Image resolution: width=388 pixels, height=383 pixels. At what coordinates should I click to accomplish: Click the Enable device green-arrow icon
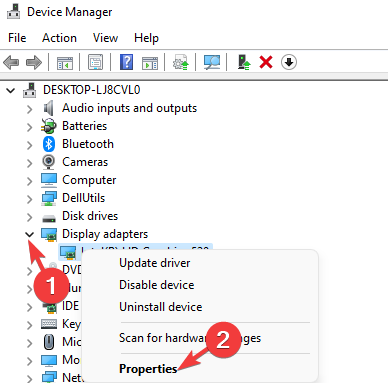tap(244, 62)
